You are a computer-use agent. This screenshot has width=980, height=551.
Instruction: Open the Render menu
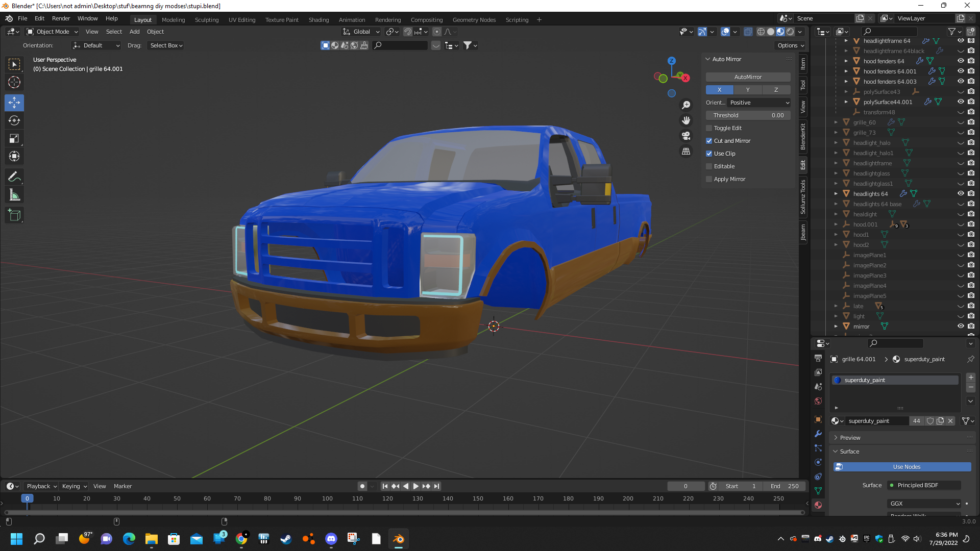pos(61,18)
